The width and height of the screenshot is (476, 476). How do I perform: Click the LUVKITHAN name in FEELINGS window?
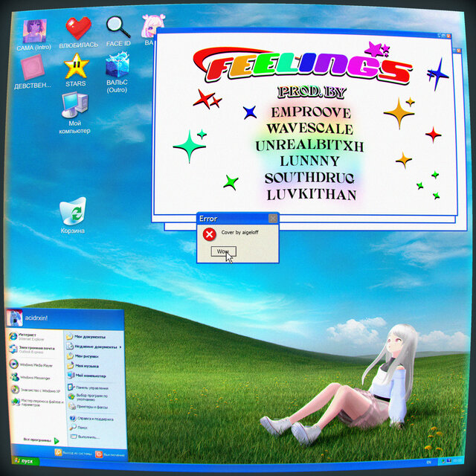pyautogui.click(x=312, y=195)
